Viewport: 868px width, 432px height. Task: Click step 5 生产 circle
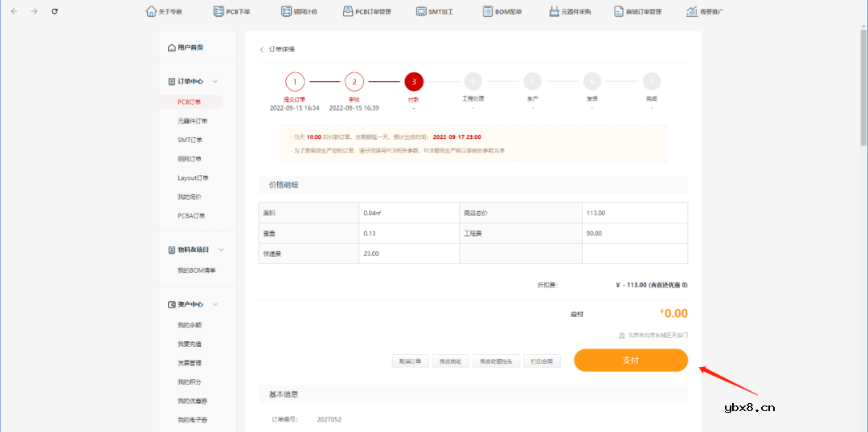532,82
